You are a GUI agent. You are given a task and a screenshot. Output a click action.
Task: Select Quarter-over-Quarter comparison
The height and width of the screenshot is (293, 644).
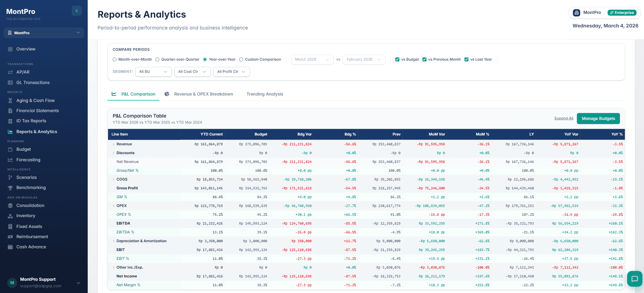tap(157, 60)
